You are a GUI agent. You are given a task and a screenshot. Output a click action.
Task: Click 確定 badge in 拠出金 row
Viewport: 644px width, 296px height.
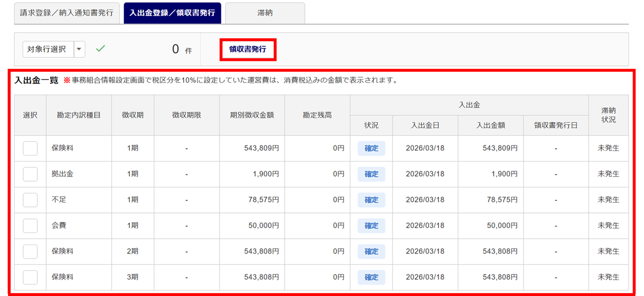371,174
